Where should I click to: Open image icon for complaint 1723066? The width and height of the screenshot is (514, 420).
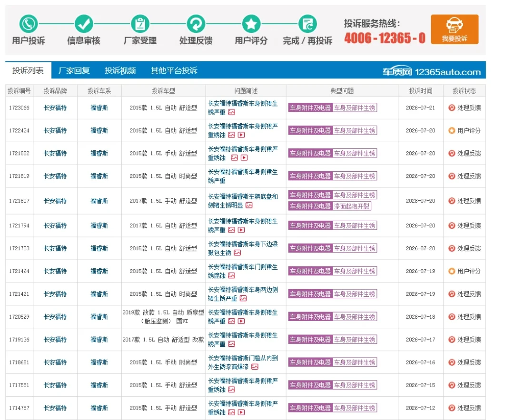pyautogui.click(x=231, y=112)
